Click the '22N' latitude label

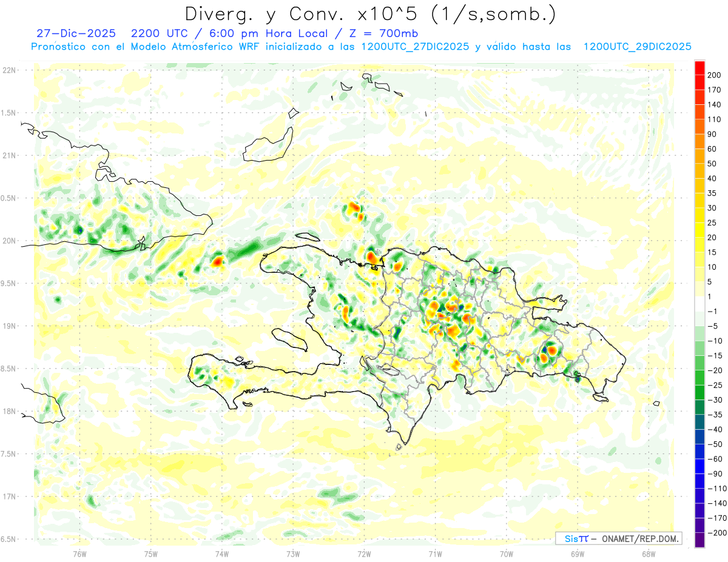(8, 70)
